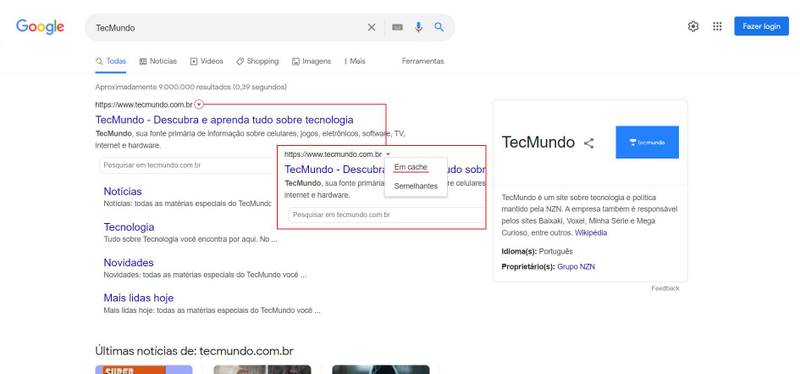Run search with magnifier icon
Viewport: 800px width, 374px height.
coord(439,28)
